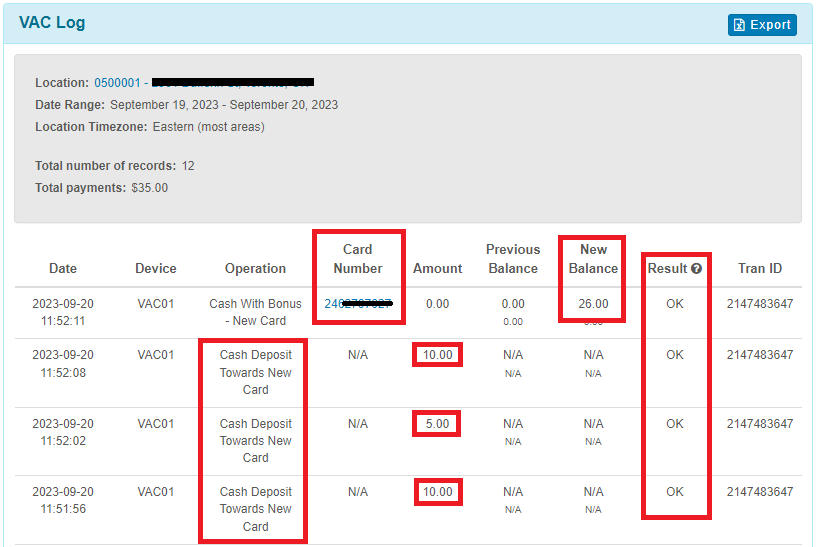Open the 0500001 location link
Image resolution: width=817 pixels, height=547 pixels.
click(x=117, y=83)
